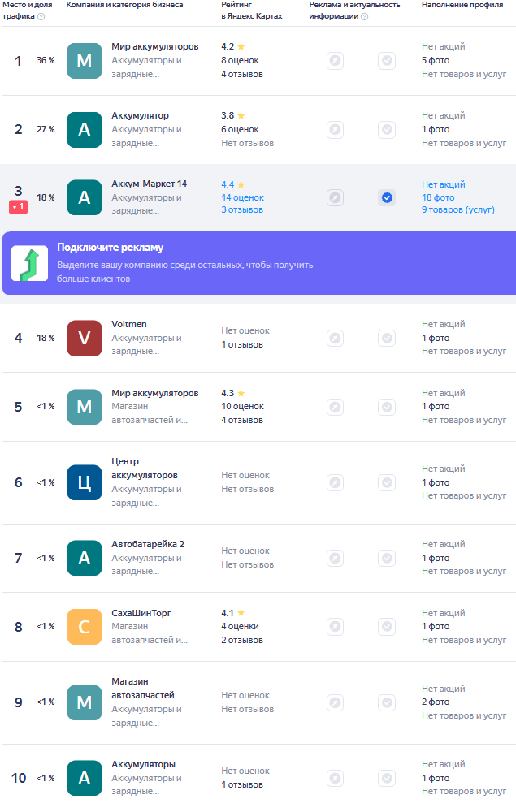Click the verified checkmark in rank 5 row

coord(387,407)
